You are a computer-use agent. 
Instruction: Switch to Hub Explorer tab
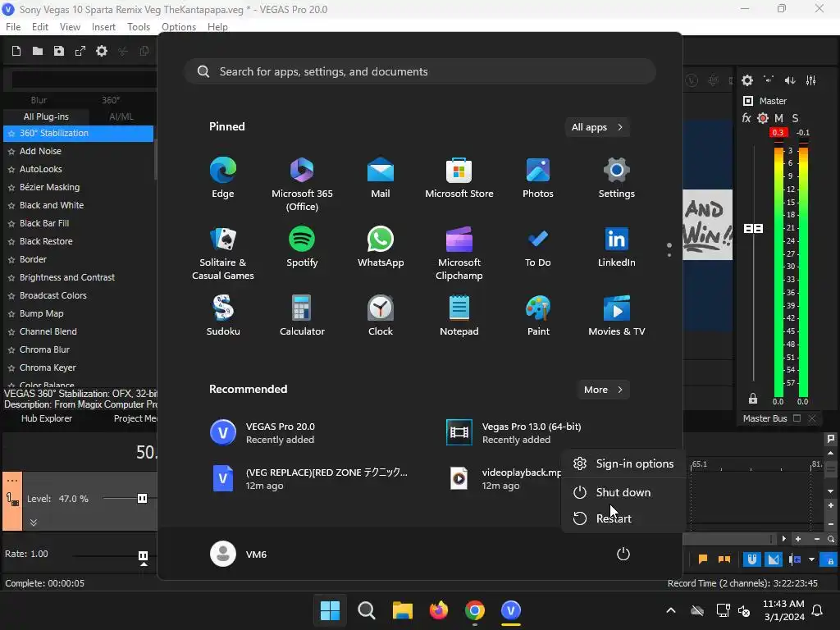[47, 418]
